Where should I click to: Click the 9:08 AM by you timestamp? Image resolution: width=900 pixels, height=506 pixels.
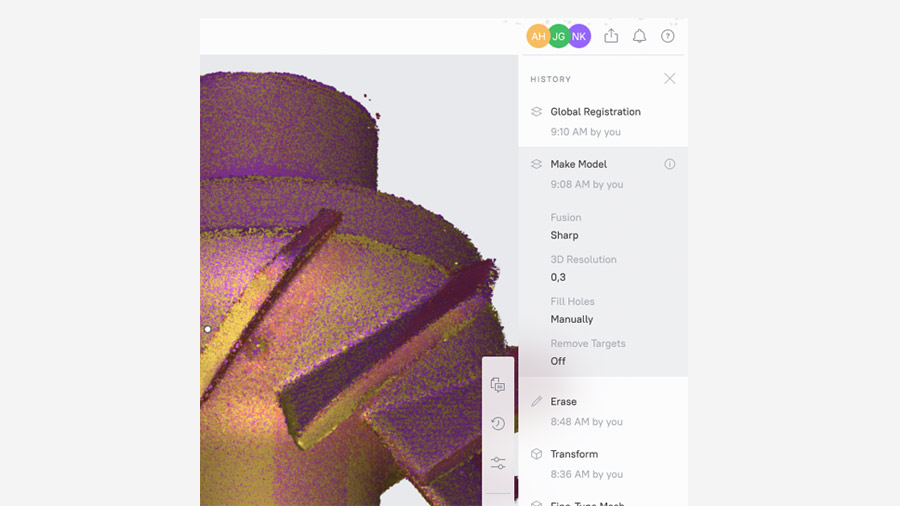coord(587,184)
